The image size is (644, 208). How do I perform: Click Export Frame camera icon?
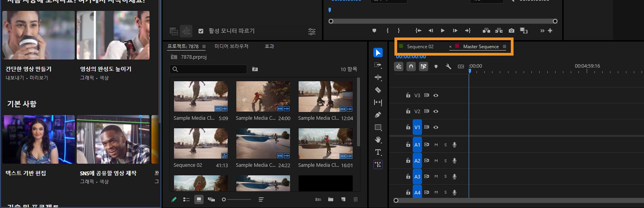tap(511, 30)
